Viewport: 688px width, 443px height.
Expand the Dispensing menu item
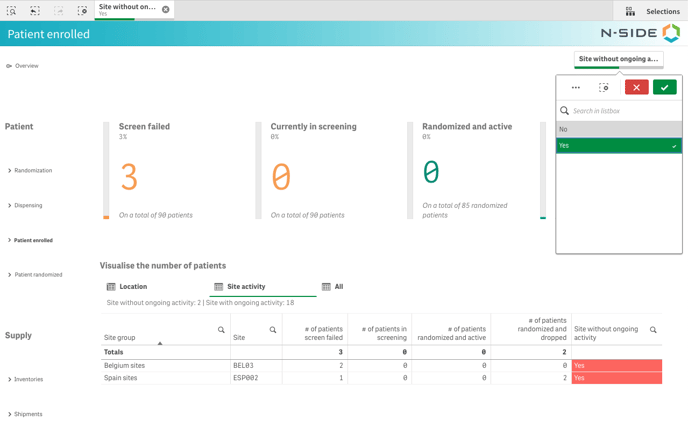28,206
